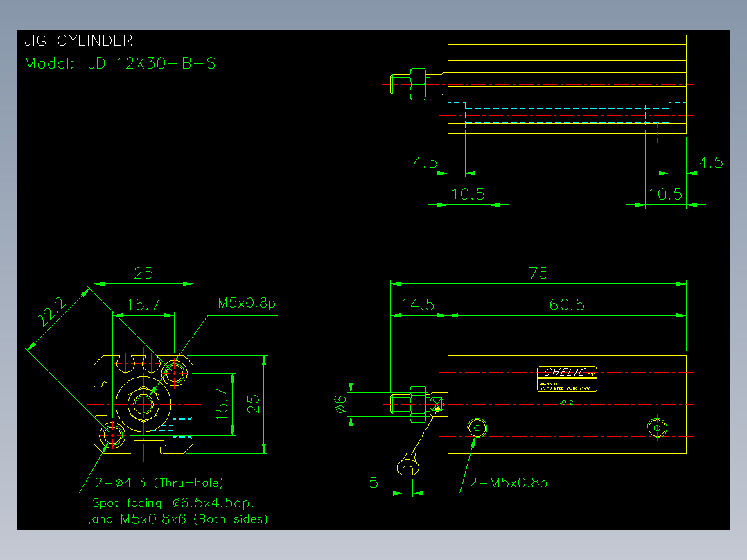Select the 2-Ø4.3 Thru-hole note

click(159, 483)
